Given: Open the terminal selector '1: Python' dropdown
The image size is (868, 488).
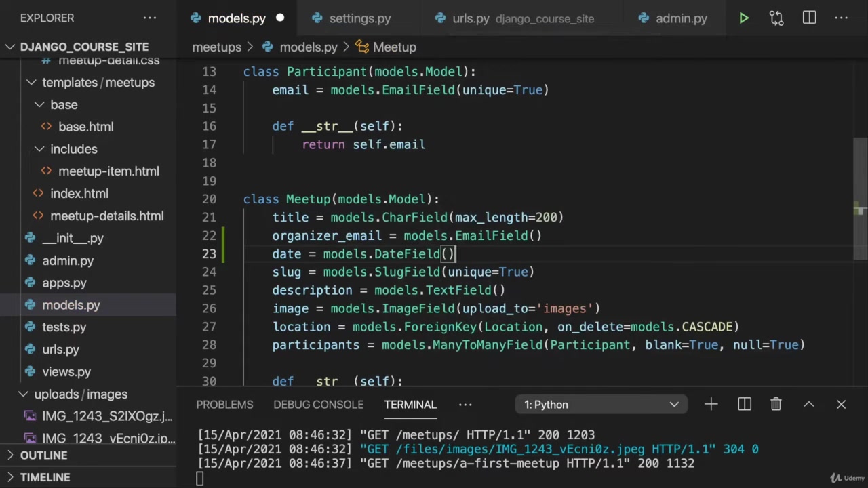Looking at the screenshot, I should 601,405.
